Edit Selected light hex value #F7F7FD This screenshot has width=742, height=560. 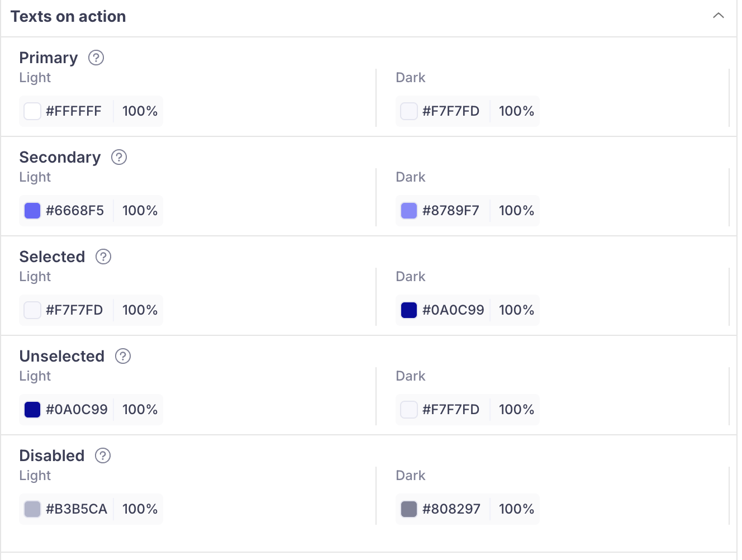point(74,310)
